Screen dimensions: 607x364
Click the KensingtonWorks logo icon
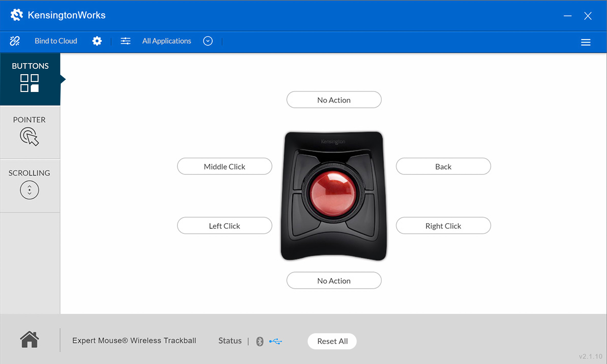[17, 15]
